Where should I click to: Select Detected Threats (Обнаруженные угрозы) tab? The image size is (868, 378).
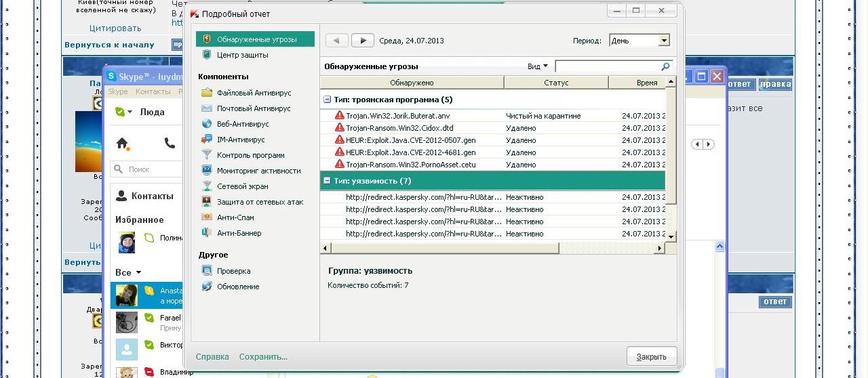tap(256, 39)
